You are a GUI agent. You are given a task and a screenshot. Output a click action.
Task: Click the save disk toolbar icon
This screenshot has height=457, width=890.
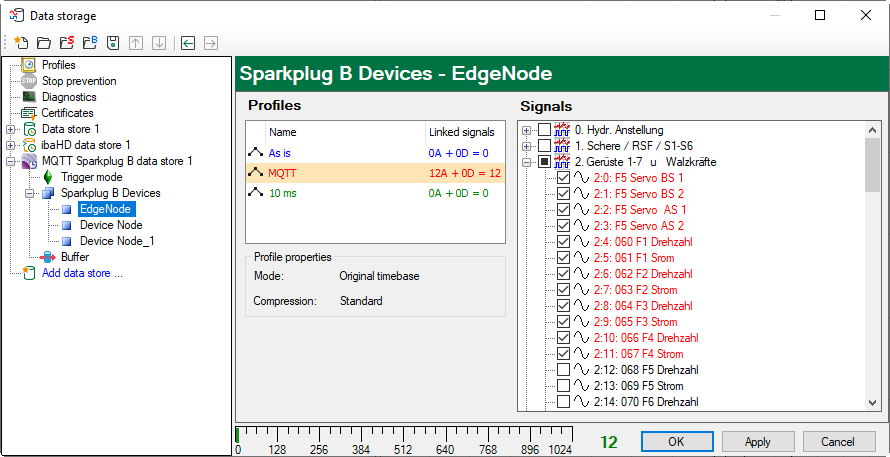(x=113, y=43)
